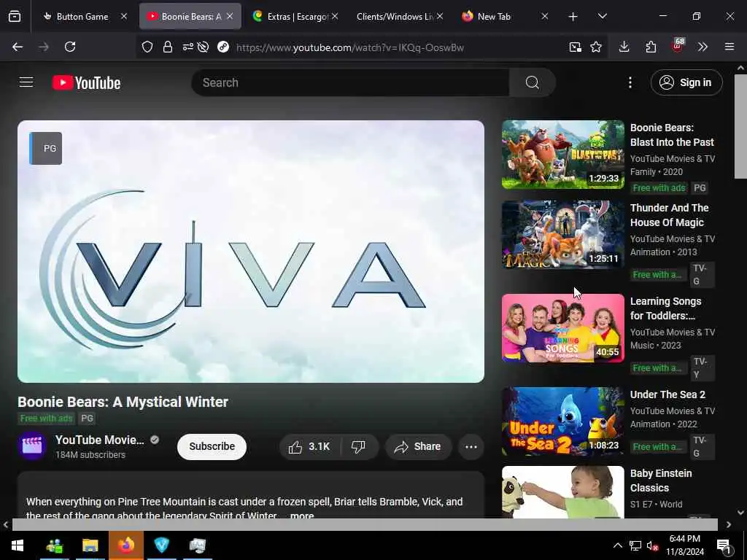
Task: Sign in to YouTube
Action: point(686,82)
